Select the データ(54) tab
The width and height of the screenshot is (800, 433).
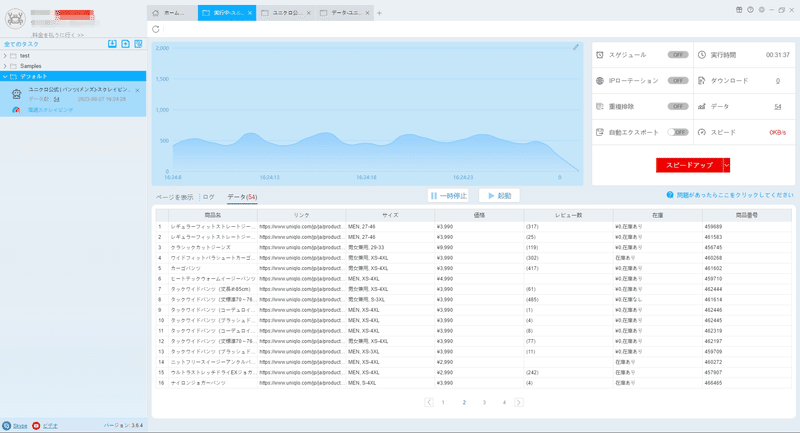point(242,197)
